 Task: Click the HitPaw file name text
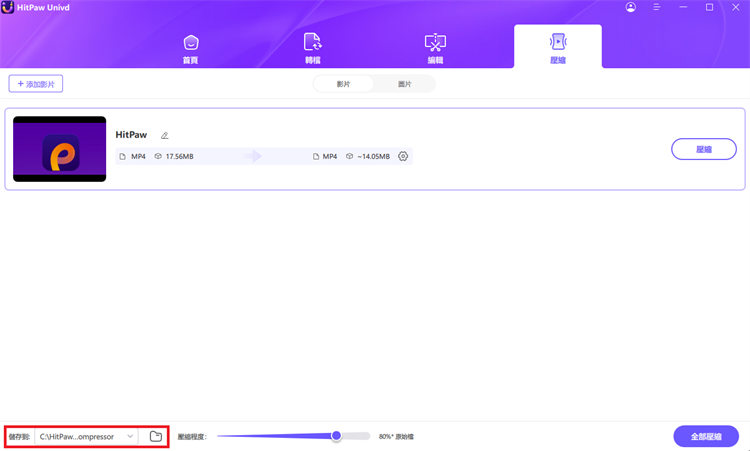(x=131, y=135)
